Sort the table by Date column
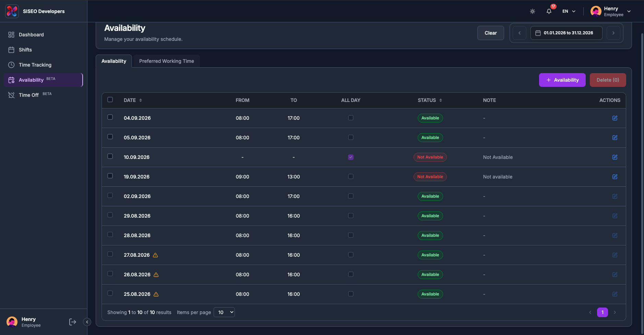Viewport: 644px width, 335px height. (133, 100)
